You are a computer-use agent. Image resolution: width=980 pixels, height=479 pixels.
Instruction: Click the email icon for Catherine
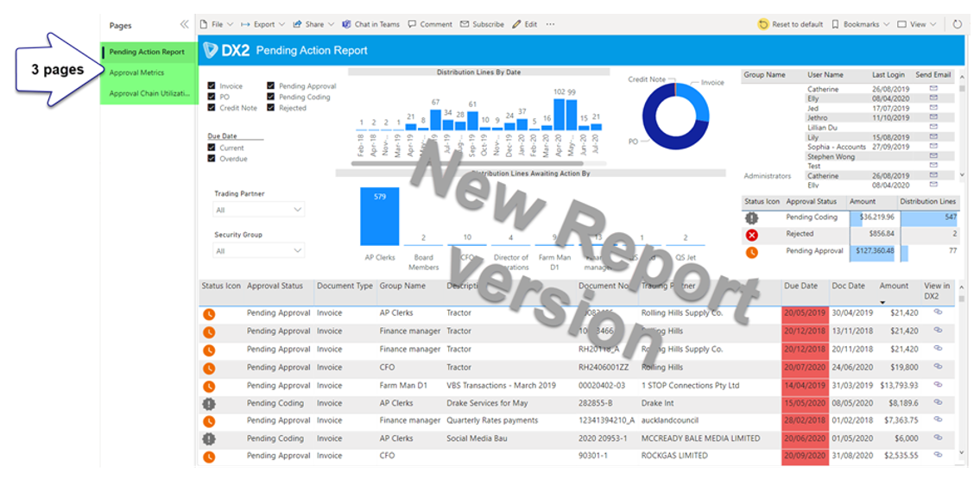point(933,89)
